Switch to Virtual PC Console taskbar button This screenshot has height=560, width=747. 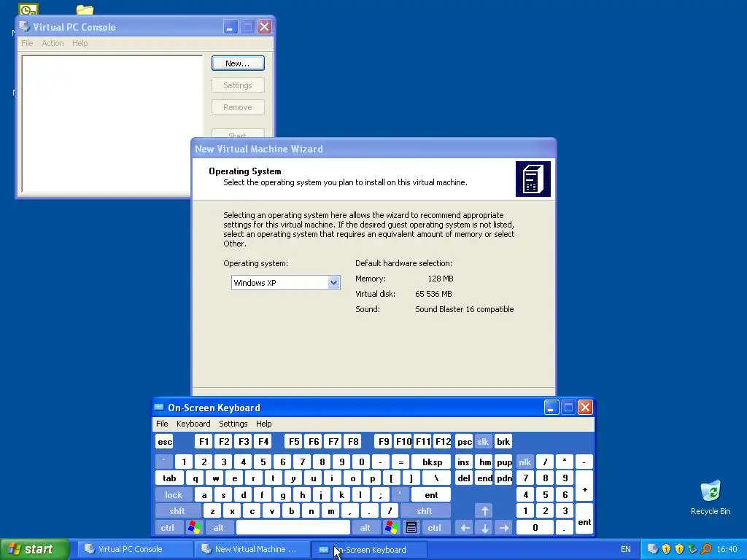coord(135,549)
